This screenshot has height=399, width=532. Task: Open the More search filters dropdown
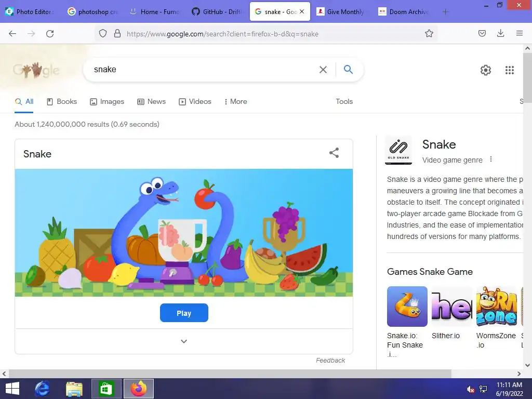click(235, 101)
